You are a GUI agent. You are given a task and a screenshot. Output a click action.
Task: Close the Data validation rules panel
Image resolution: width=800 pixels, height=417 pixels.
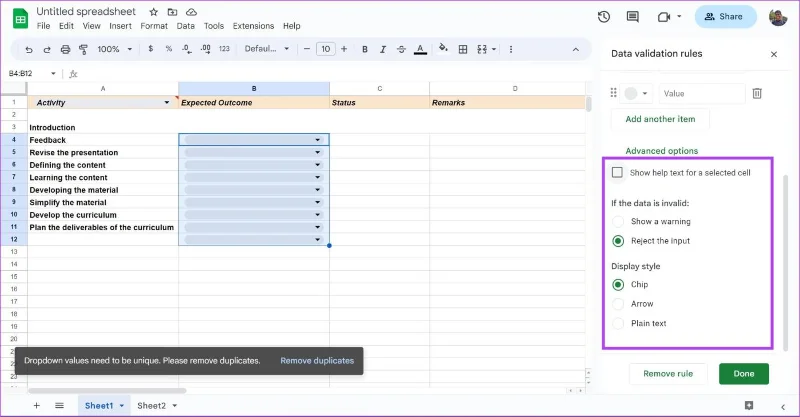(774, 54)
